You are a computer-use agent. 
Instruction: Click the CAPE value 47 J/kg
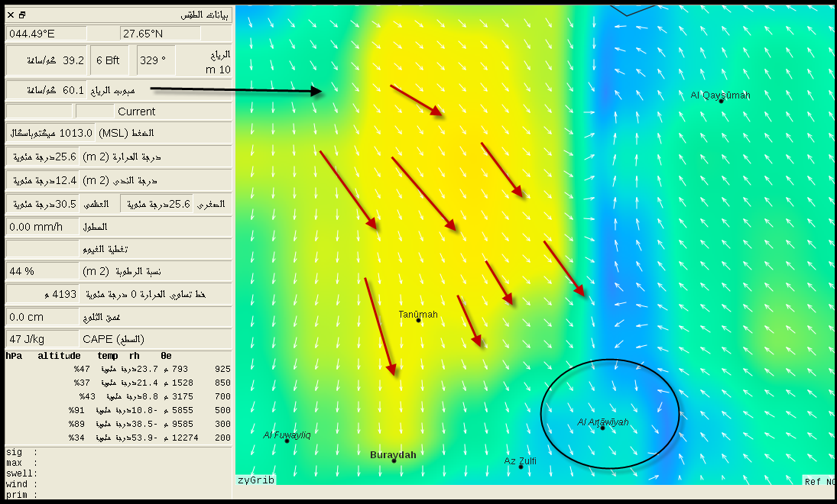coord(43,339)
